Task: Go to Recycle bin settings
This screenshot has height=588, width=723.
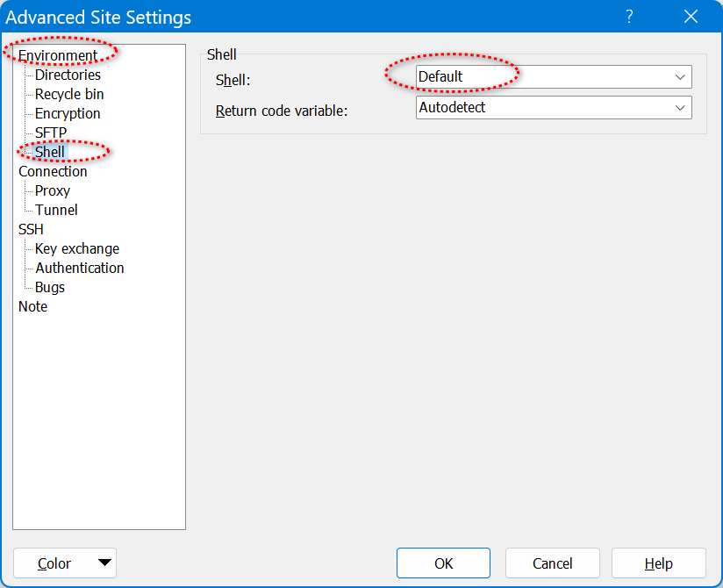Action: [x=69, y=94]
